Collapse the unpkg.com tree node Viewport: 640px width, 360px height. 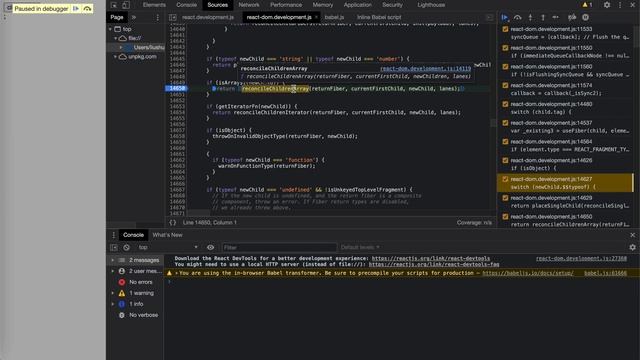[x=116, y=57]
